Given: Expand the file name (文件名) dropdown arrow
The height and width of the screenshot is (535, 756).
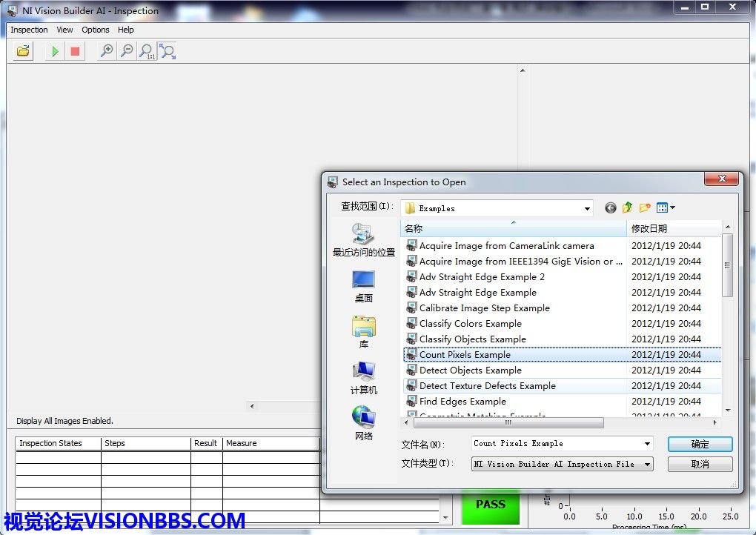Looking at the screenshot, I should click(647, 443).
